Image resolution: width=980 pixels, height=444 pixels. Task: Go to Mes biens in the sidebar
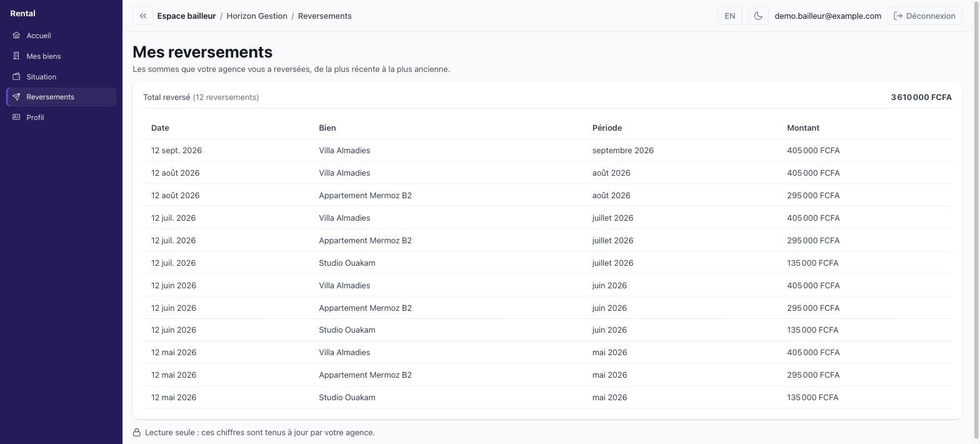pyautogui.click(x=61, y=56)
